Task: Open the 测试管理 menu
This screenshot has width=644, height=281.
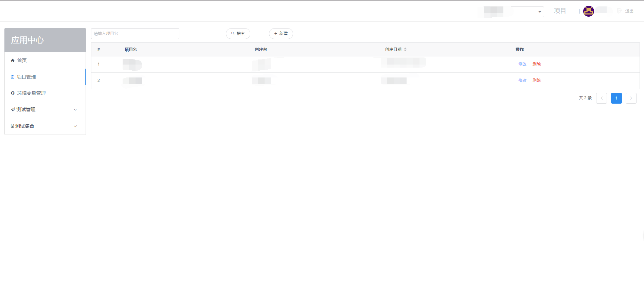Action: pos(45,109)
